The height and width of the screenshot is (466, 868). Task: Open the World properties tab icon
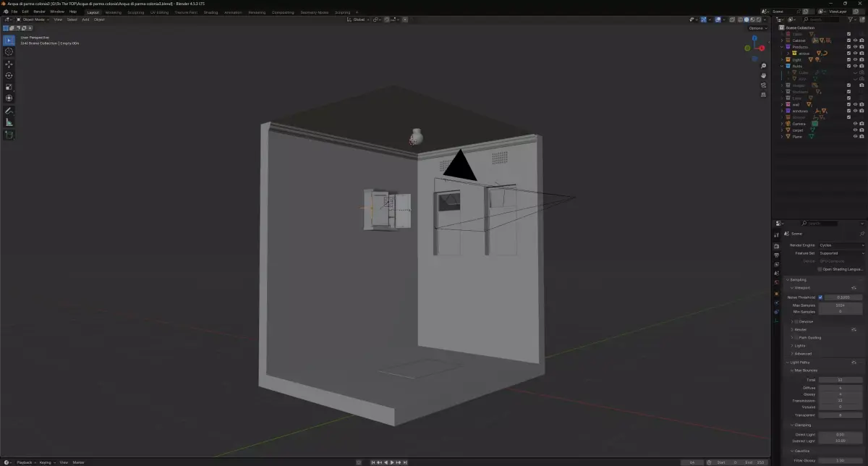tap(776, 282)
